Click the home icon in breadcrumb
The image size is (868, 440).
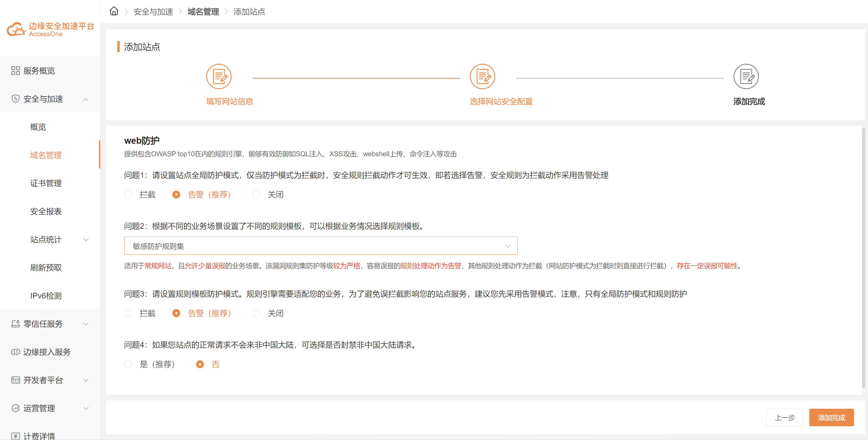tap(114, 11)
